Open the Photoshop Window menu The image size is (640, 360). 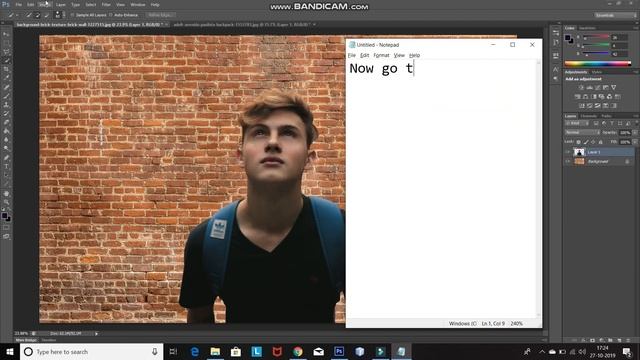pyautogui.click(x=138, y=4)
